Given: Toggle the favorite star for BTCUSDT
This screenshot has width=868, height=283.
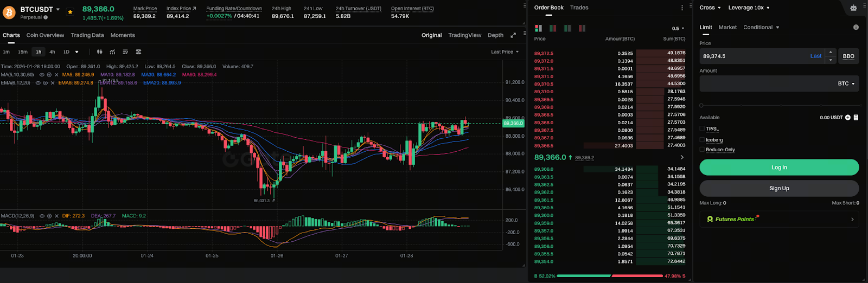Looking at the screenshot, I should (70, 12).
